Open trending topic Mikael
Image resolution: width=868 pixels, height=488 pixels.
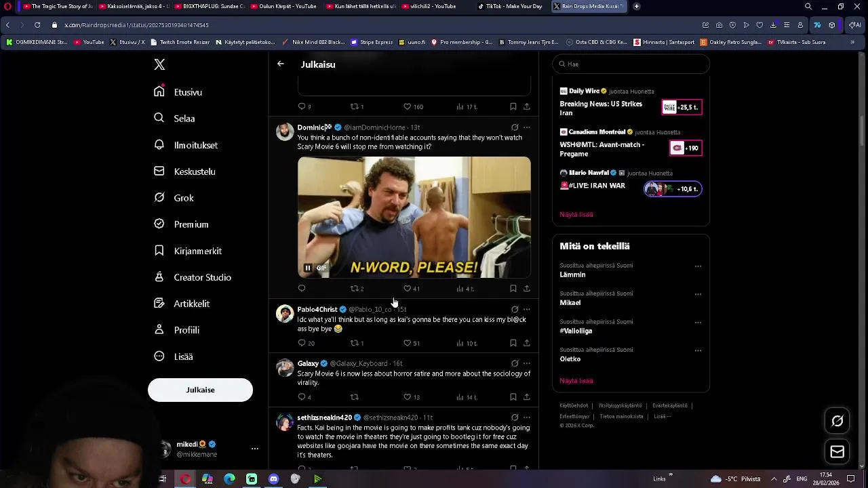tap(570, 303)
